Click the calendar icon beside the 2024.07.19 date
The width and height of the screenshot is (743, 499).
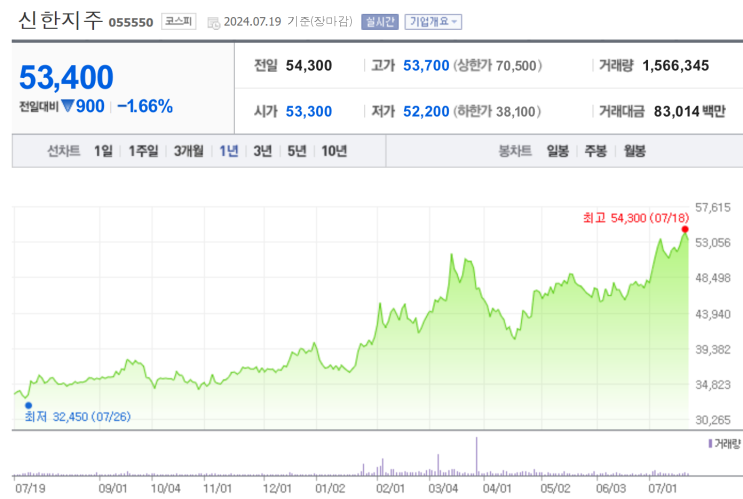[x=214, y=22]
